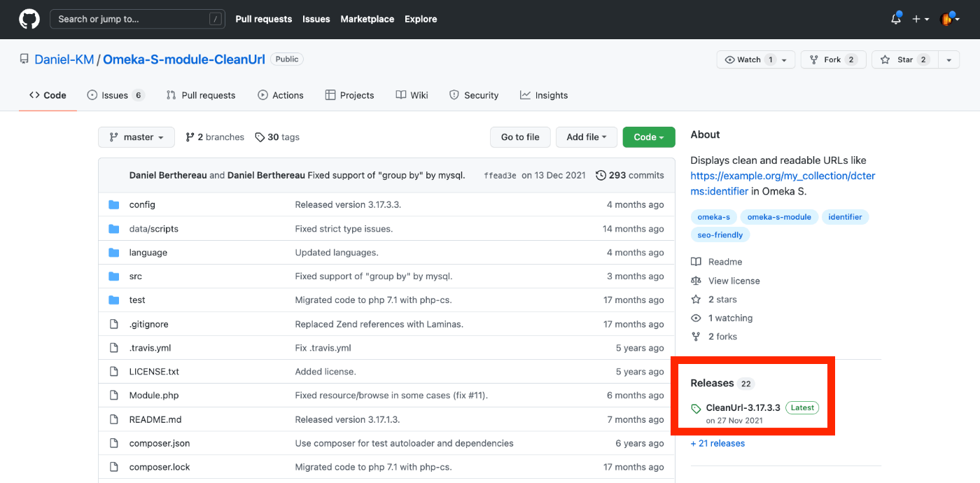Open the + 21 releases link
Viewport: 980px width, 483px height.
click(x=717, y=444)
